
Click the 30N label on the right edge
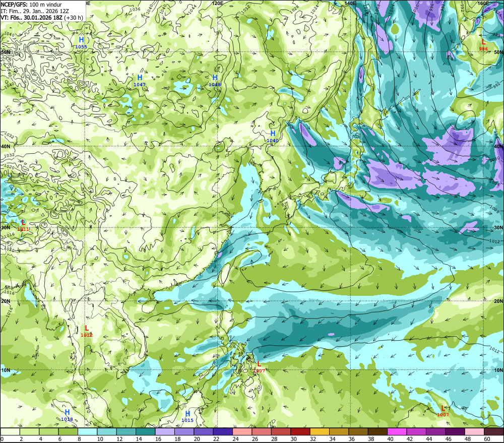click(x=498, y=228)
